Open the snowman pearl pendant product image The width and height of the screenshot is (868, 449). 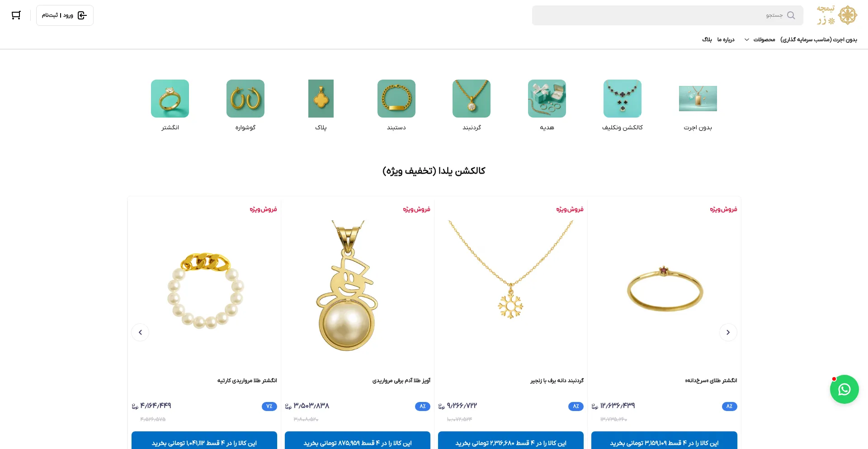pos(348,286)
